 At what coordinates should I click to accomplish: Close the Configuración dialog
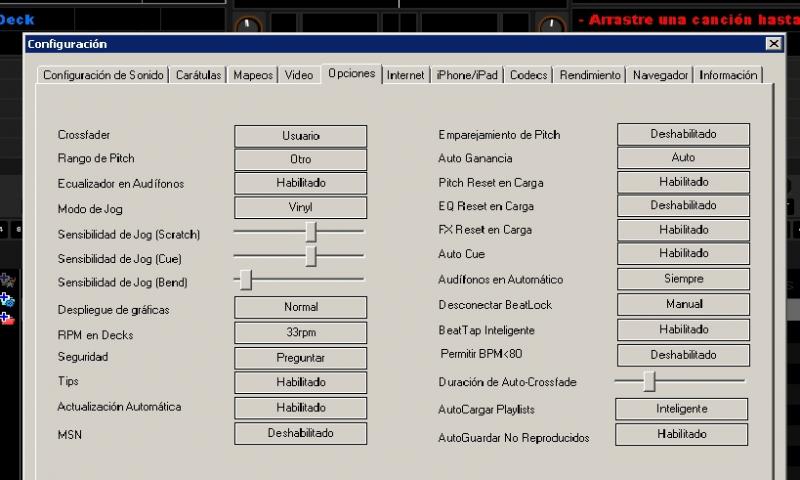pos(774,44)
